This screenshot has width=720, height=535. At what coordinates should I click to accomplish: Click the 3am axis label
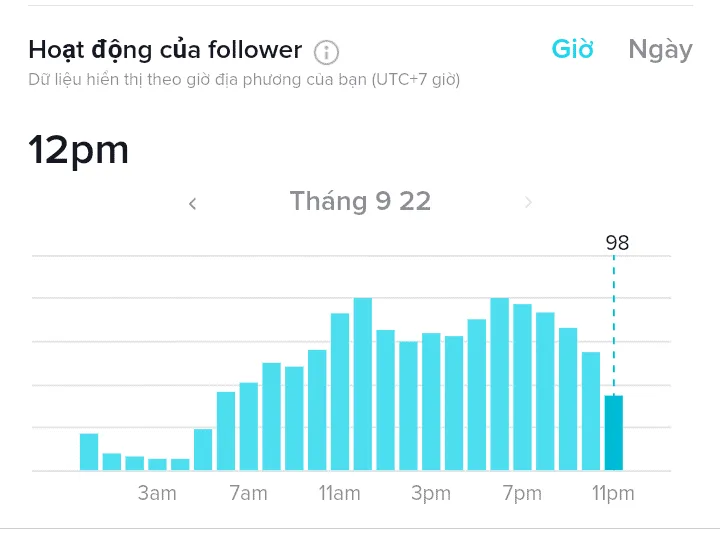(157, 494)
